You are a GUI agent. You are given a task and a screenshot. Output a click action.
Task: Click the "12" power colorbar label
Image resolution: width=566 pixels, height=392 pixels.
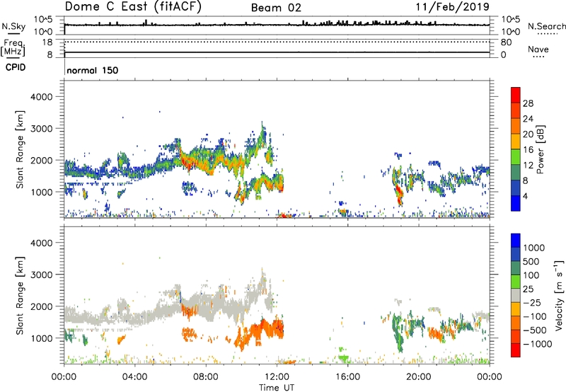click(528, 166)
